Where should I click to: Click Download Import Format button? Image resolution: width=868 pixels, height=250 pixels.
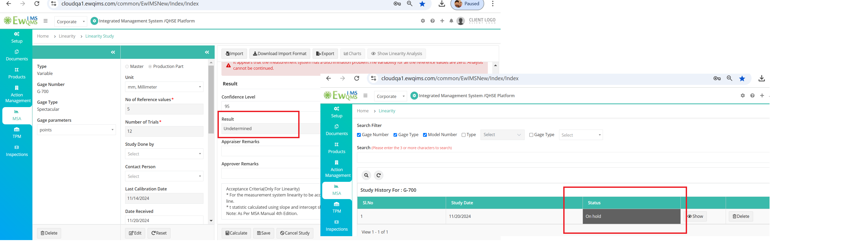tap(280, 54)
